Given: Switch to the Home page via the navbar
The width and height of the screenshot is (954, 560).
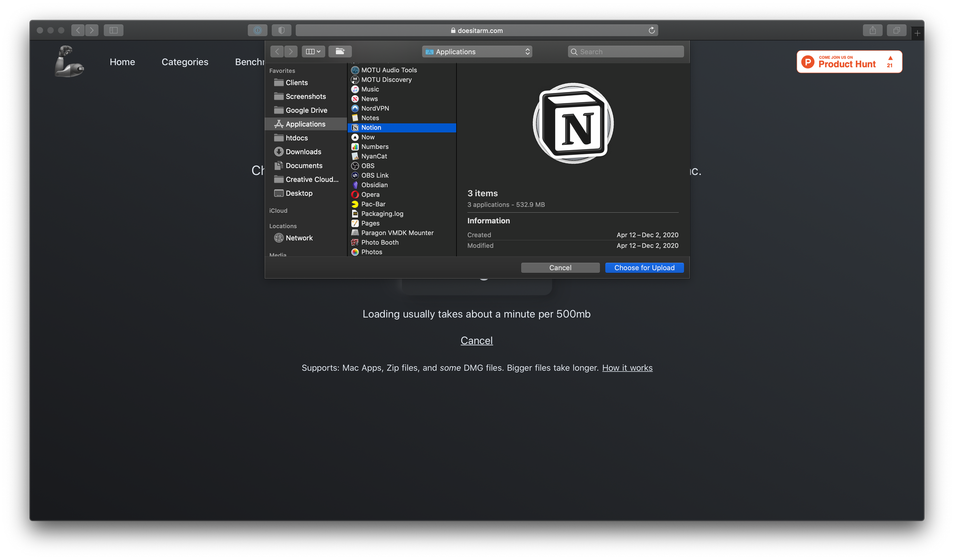Looking at the screenshot, I should (x=122, y=62).
